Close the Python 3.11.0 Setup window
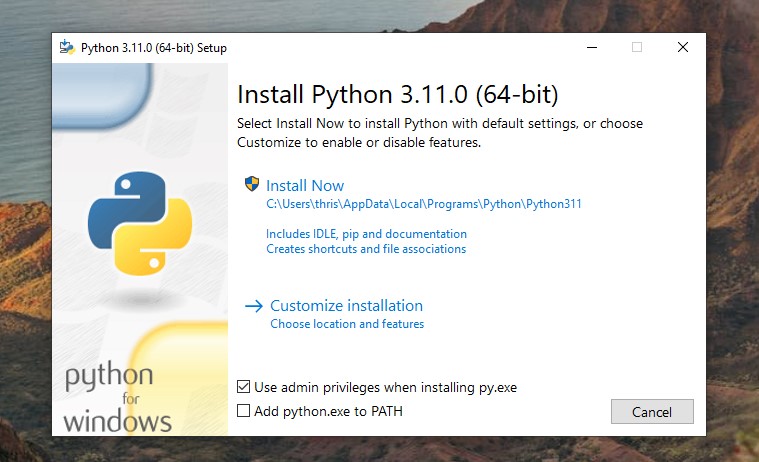The image size is (759, 462). 683,47
